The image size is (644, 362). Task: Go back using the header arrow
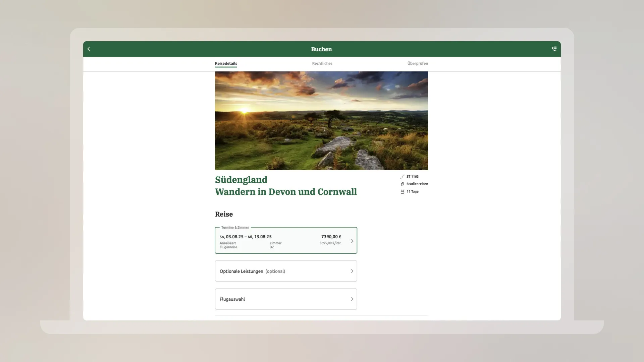coord(89,49)
